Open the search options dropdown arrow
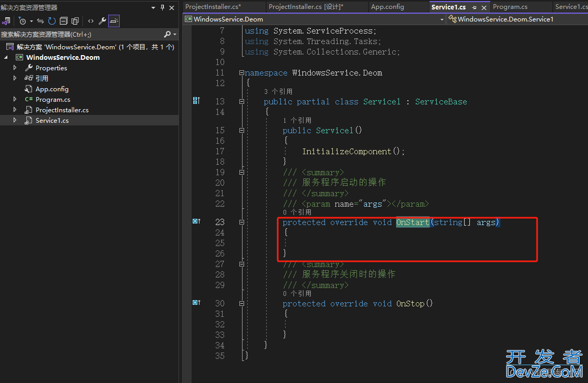This screenshot has width=588, height=383. (x=175, y=35)
